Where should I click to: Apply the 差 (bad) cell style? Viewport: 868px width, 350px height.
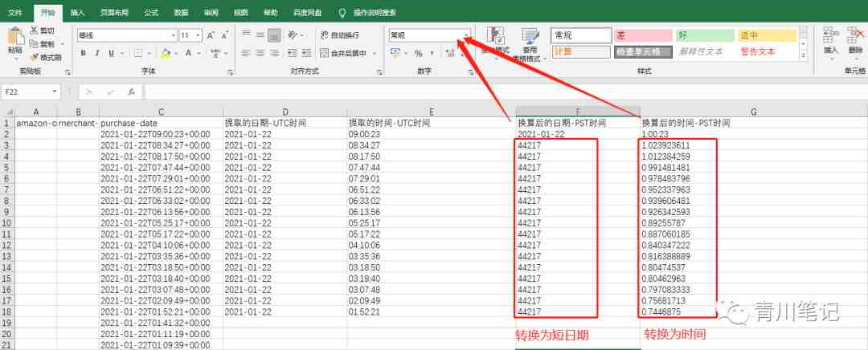(643, 35)
